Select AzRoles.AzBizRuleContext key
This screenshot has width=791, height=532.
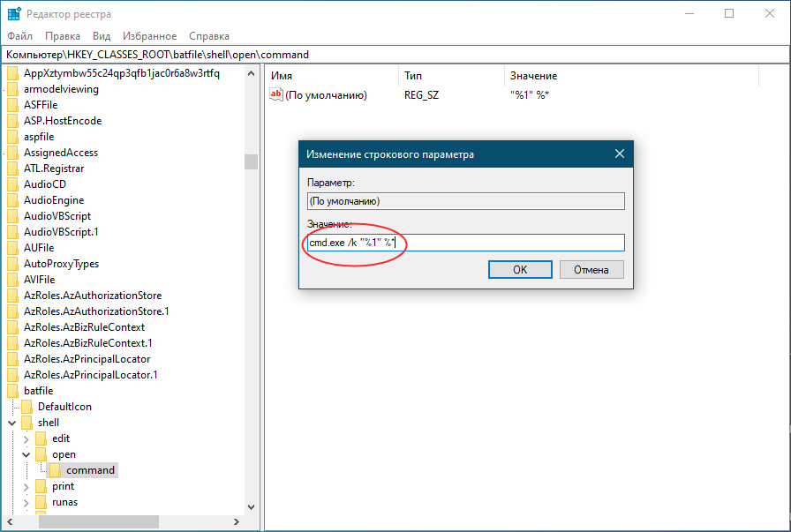[84, 327]
